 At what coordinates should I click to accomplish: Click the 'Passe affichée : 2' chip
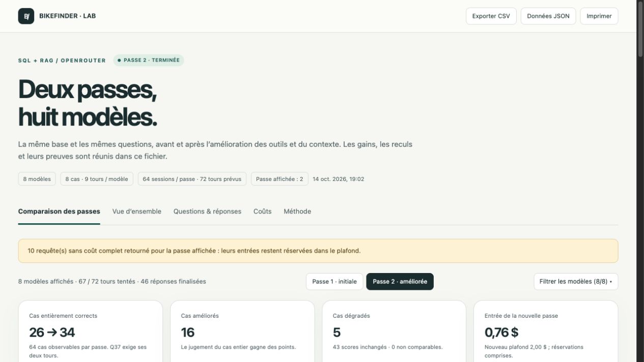click(x=279, y=179)
